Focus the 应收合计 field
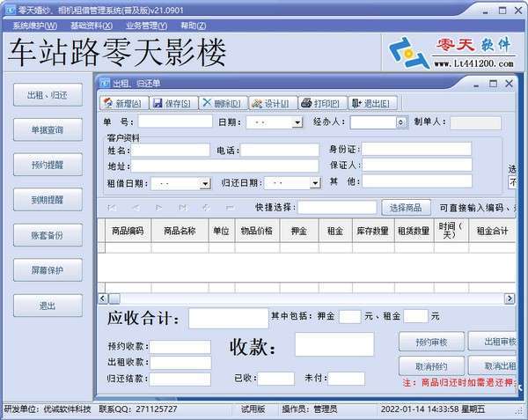Image resolution: width=528 pixels, height=420 pixels. (229, 318)
